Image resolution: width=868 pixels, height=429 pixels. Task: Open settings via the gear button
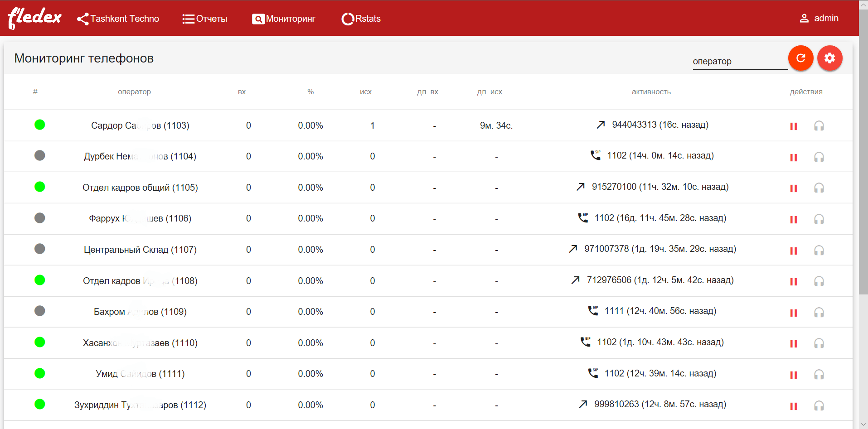pos(829,58)
